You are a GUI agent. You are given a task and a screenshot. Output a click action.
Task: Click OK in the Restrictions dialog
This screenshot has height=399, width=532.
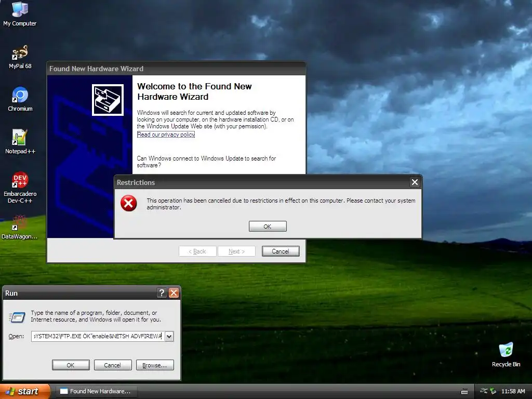268,227
